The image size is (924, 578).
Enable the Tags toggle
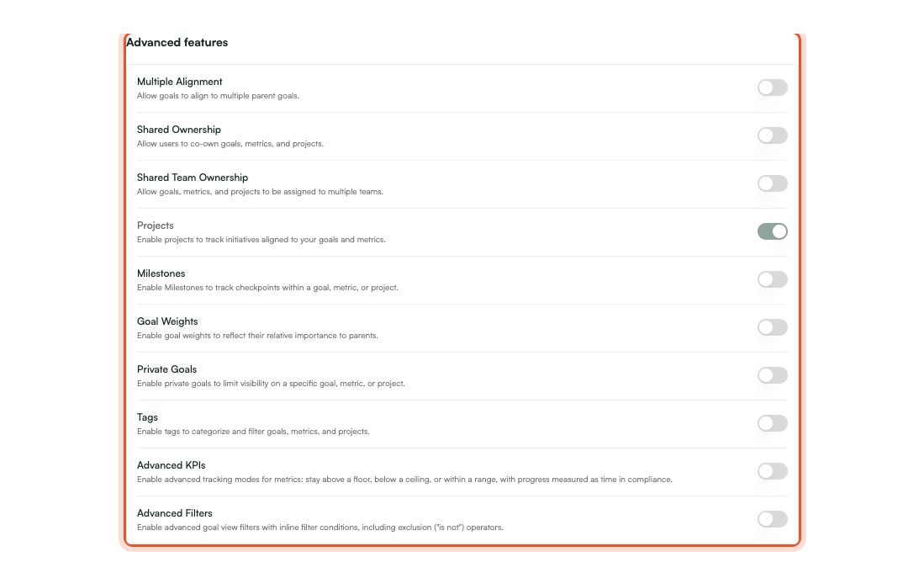pos(772,423)
